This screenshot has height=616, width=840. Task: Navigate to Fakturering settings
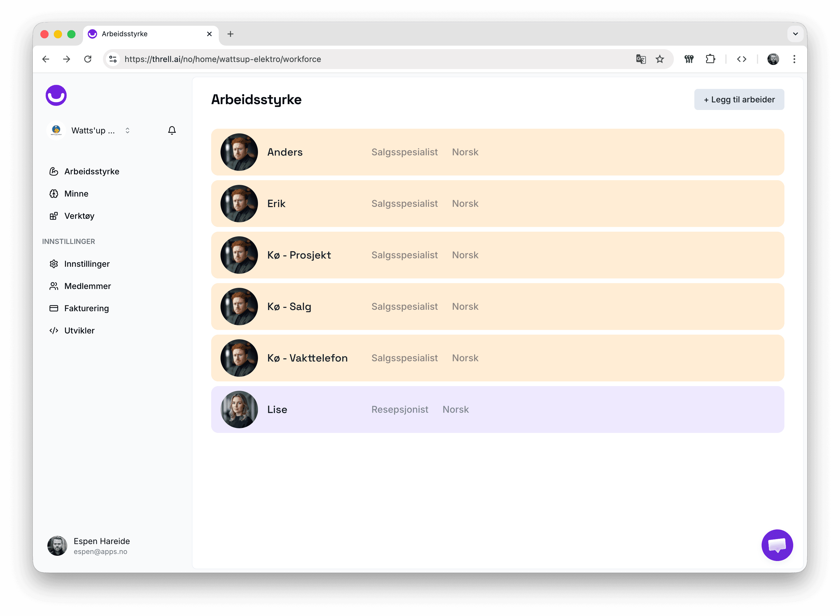(x=86, y=308)
